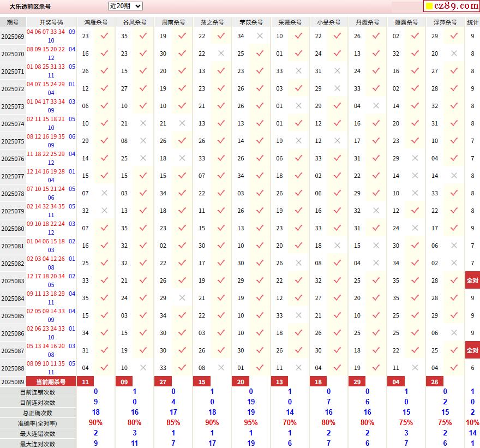Select issue number 2025083
480x448 pixels.
click(13, 281)
